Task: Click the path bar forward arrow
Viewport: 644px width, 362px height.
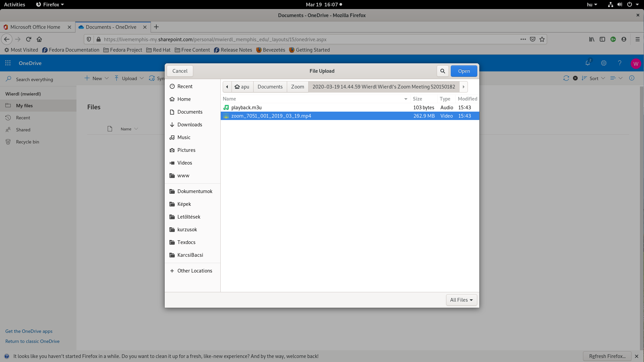Action: [x=464, y=87]
